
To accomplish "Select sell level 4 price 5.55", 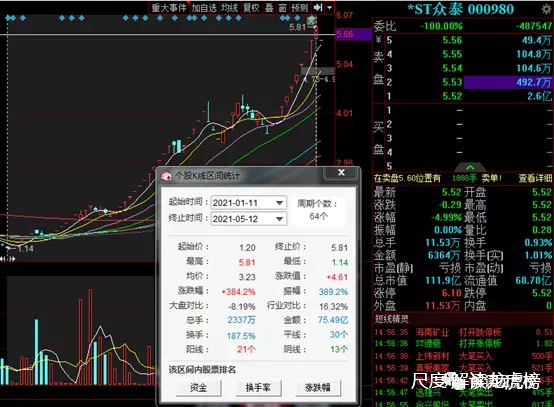I will point(452,54).
